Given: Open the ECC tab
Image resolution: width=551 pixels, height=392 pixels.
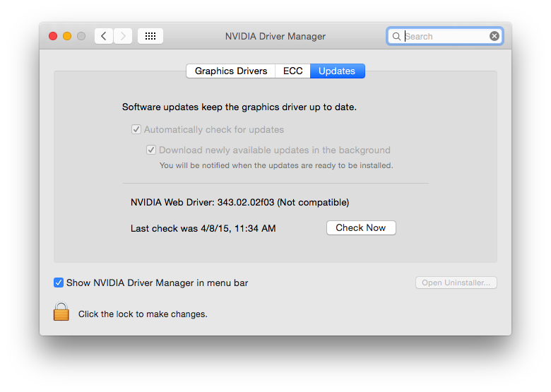Looking at the screenshot, I should pyautogui.click(x=292, y=71).
